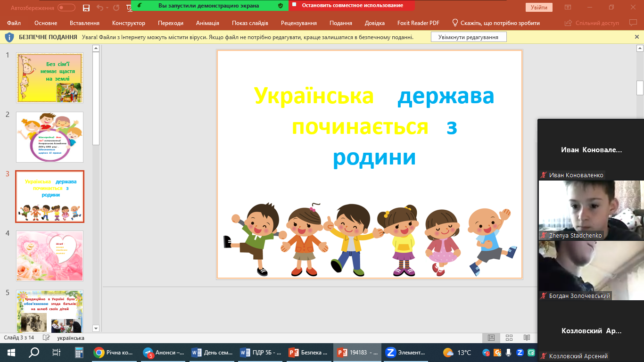Click the slide editor scroll up arrow
Image resolution: width=644 pixels, height=362 pixels.
pos(640,48)
